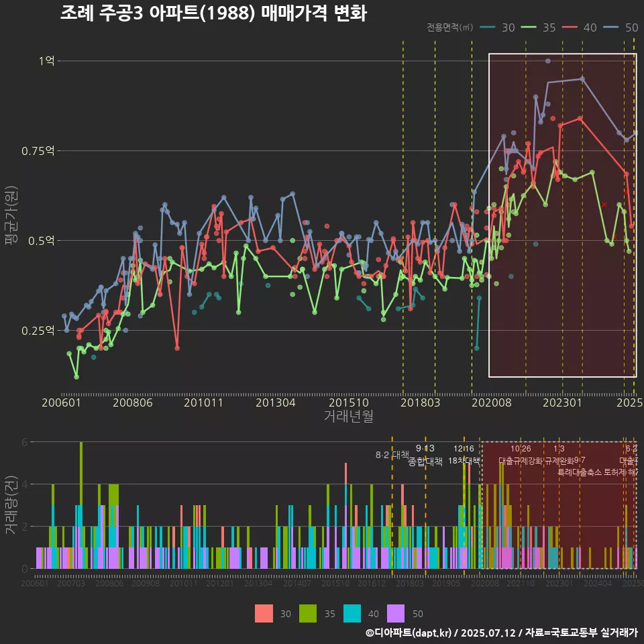Screen dimensions: 644x644
Task: Click the 거래량(건) axis title
Action: tap(10, 505)
